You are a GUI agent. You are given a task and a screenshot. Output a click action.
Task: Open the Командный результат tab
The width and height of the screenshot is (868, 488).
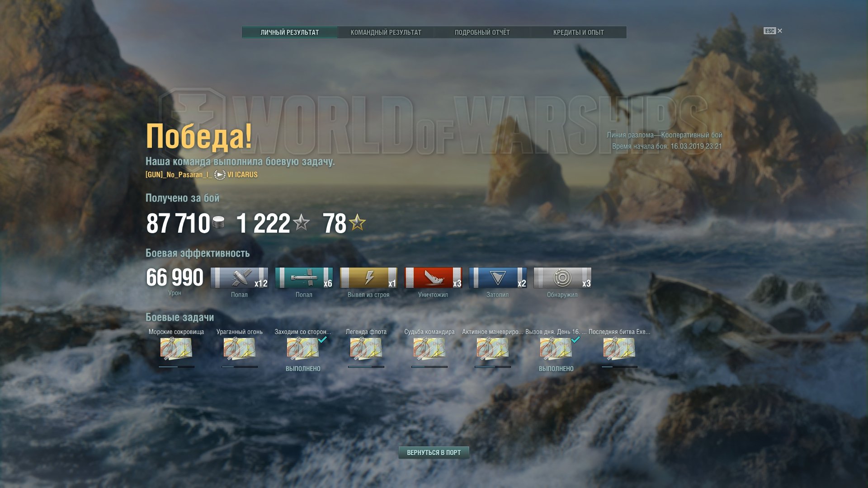386,33
